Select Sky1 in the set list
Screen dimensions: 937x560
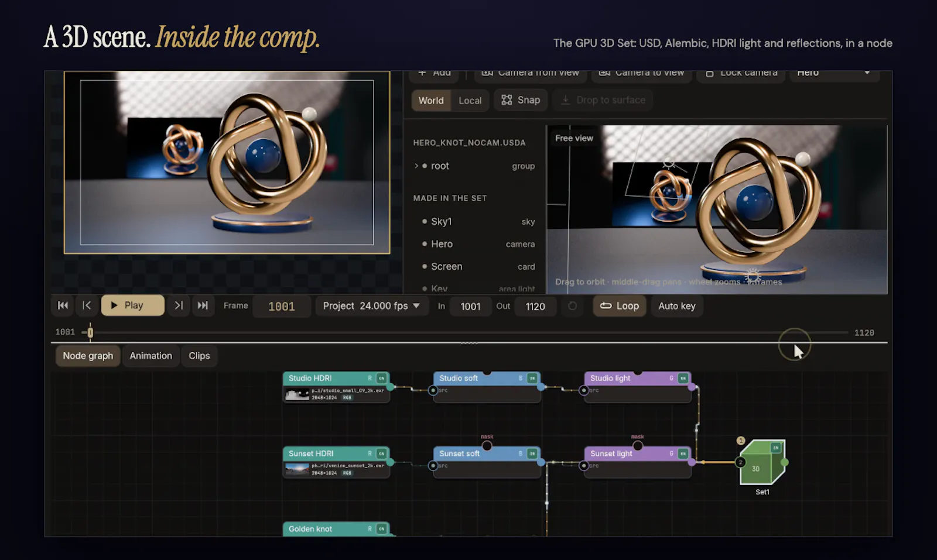click(x=474, y=222)
